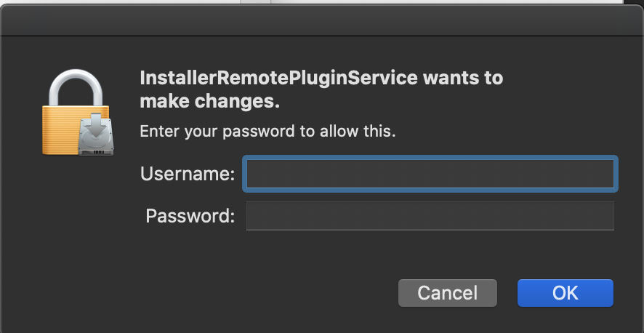
Task: Click the download arrow on the disk icon
Action: 96,123
